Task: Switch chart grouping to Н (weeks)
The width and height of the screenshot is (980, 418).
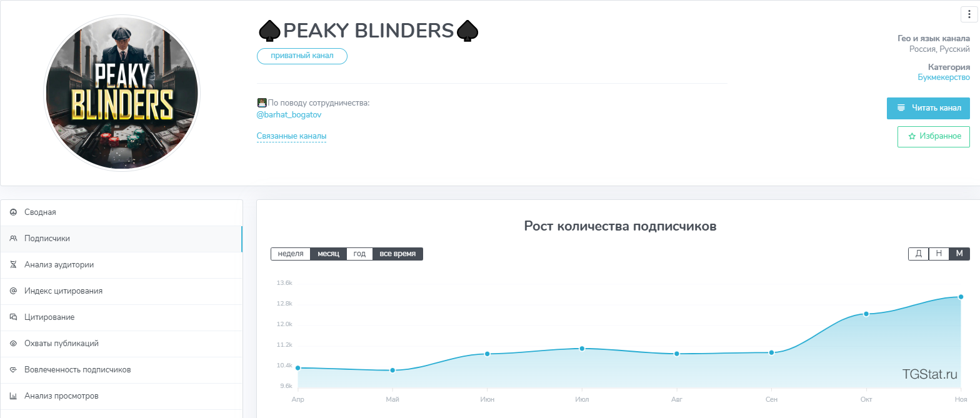Action: [939, 254]
